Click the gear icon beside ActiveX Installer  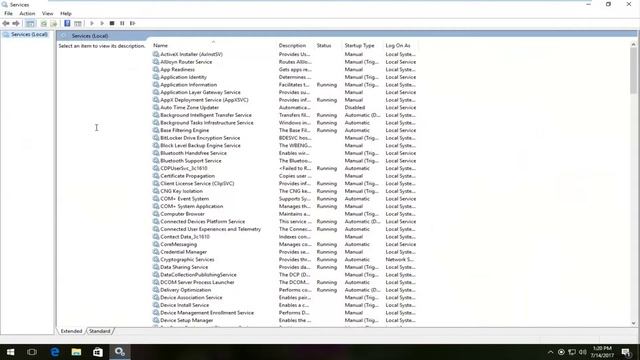(x=156, y=54)
